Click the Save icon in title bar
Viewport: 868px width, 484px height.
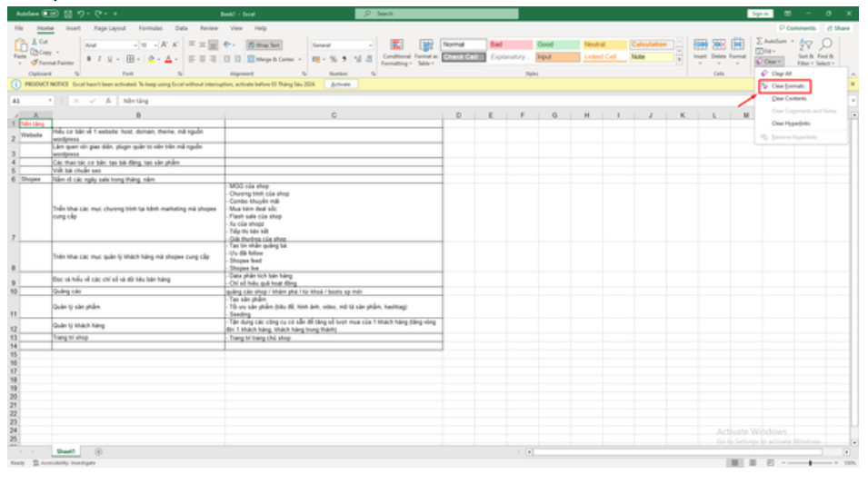(x=68, y=14)
